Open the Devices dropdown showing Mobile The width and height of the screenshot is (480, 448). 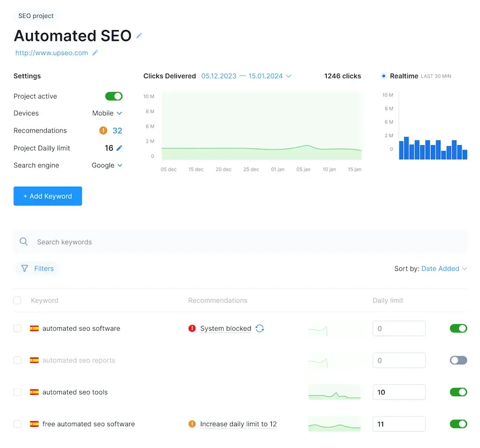coord(107,113)
